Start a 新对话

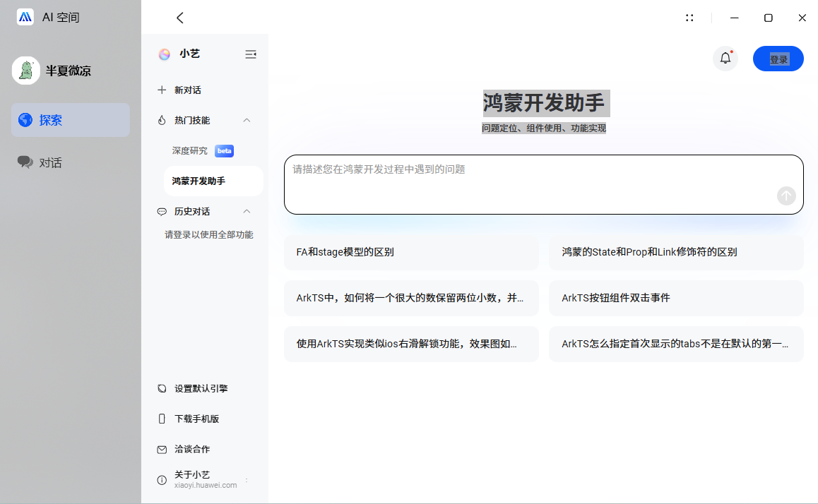pos(187,90)
